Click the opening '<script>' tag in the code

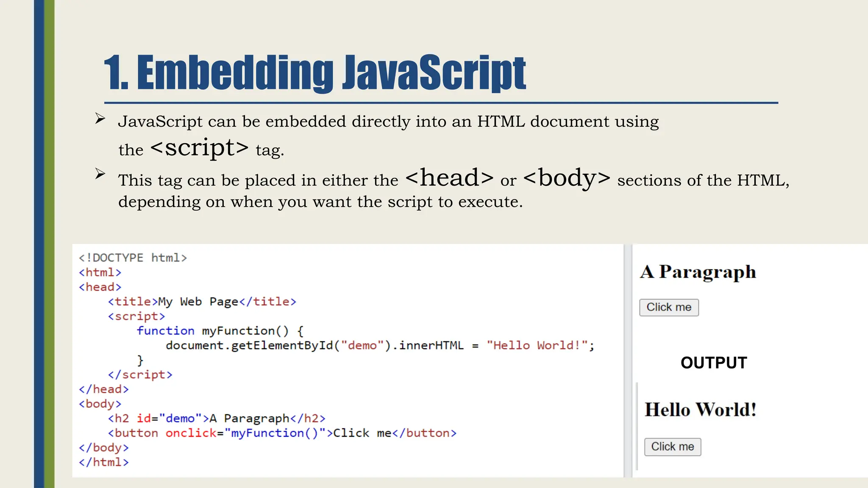click(x=136, y=316)
